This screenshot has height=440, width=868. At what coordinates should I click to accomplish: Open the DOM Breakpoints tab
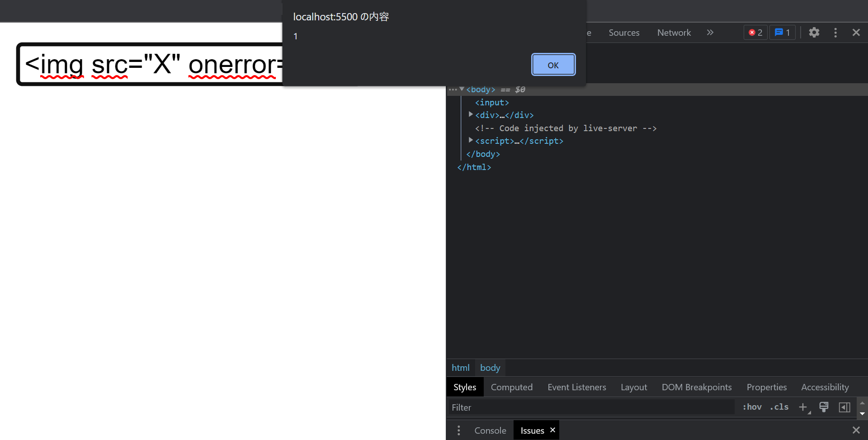click(x=697, y=387)
